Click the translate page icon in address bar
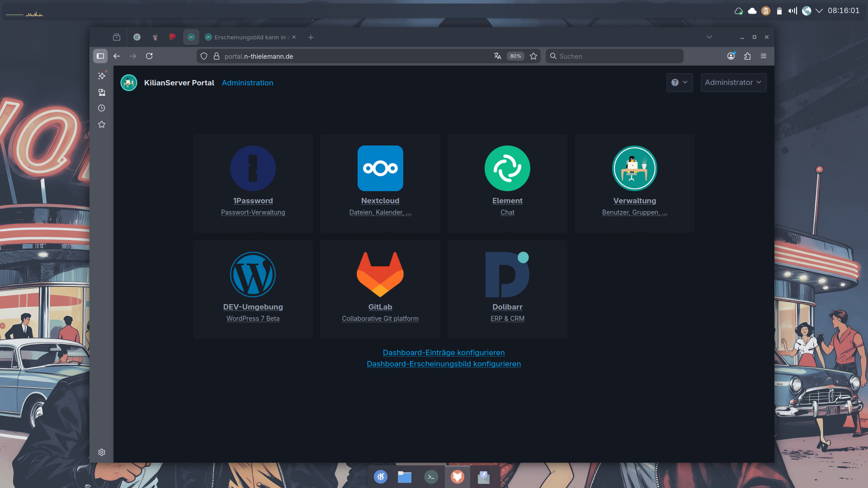Viewport: 868px width, 488px height. pyautogui.click(x=498, y=56)
